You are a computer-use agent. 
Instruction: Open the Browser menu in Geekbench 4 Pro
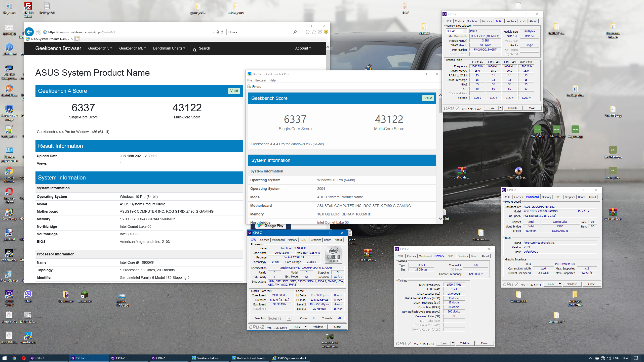pyautogui.click(x=261, y=80)
